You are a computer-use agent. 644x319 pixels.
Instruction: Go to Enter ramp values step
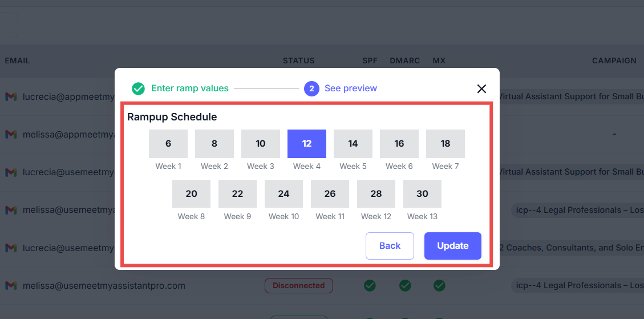189,88
